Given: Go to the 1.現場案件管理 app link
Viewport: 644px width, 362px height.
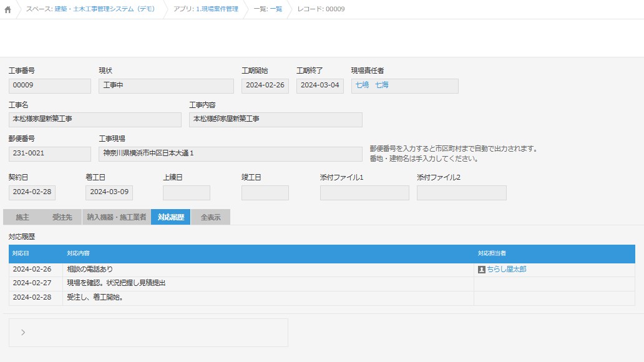Looking at the screenshot, I should point(217,9).
